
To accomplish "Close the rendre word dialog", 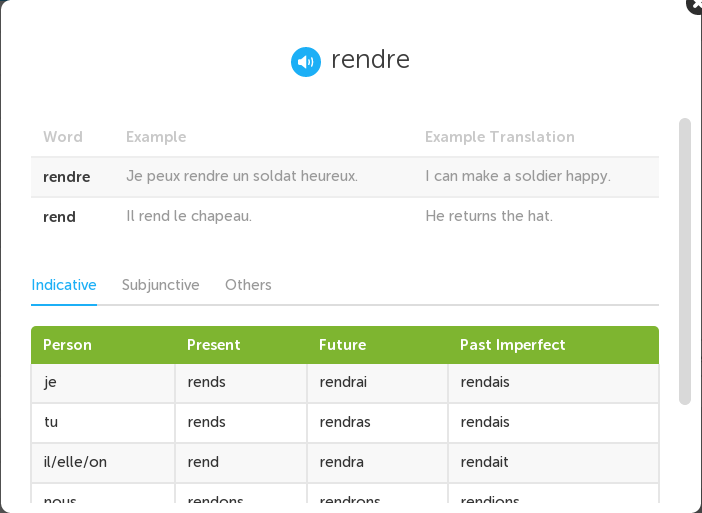I will (x=695, y=4).
